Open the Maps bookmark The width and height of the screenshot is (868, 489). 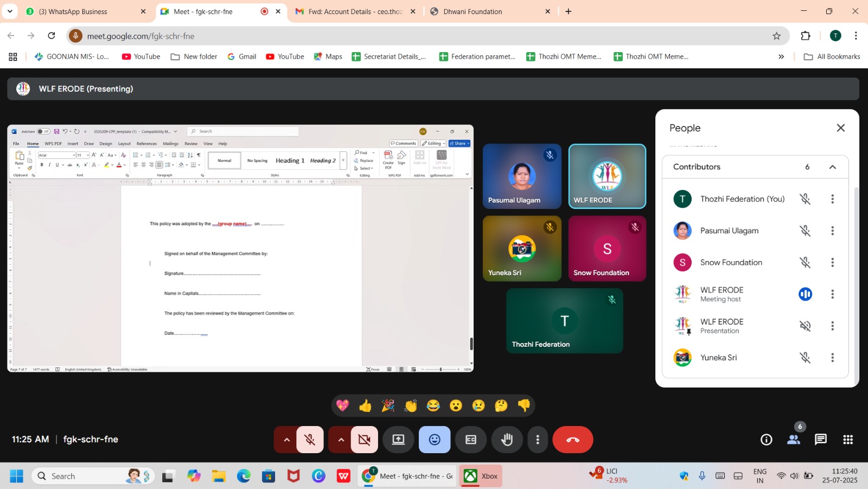pos(328,56)
